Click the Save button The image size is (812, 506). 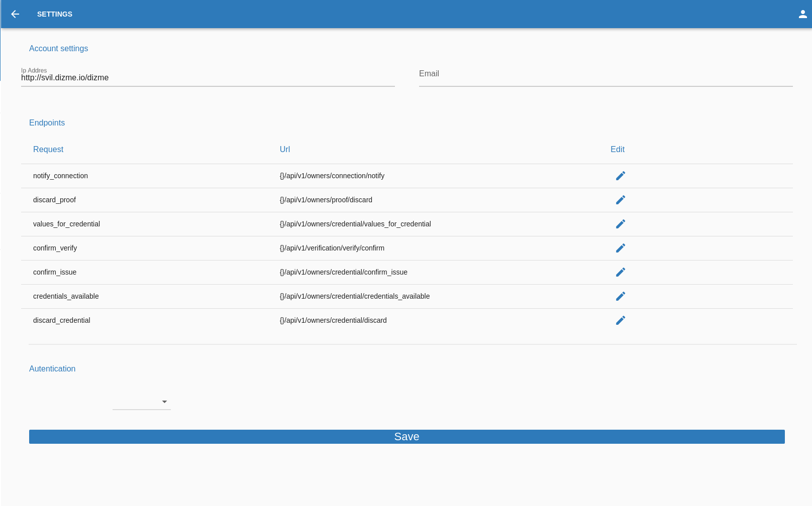pyautogui.click(x=407, y=437)
